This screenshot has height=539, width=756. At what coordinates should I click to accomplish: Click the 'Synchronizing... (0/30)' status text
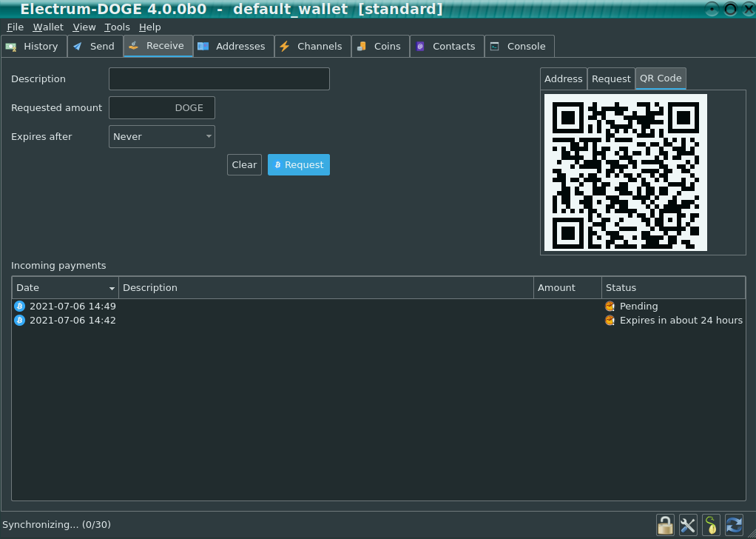click(56, 524)
